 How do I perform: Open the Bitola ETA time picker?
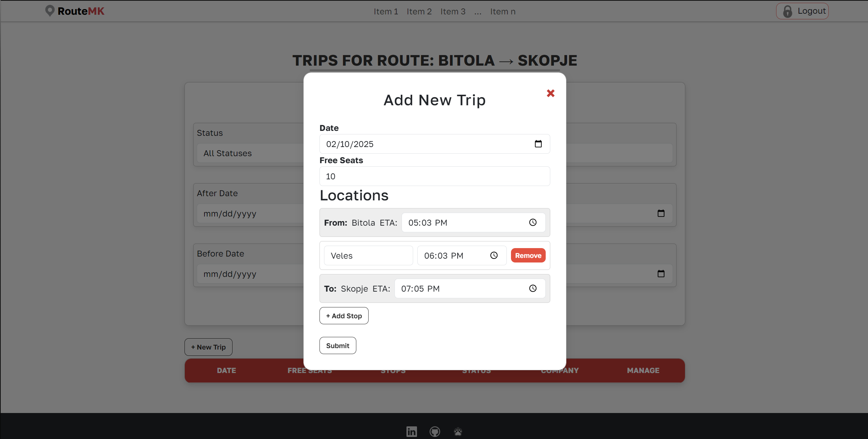(x=532, y=222)
